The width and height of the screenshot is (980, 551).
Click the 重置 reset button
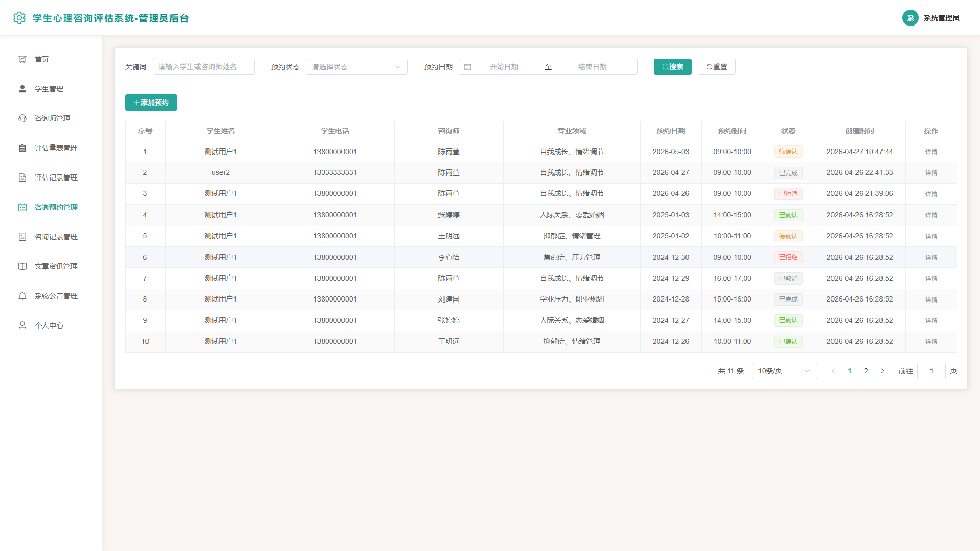point(716,67)
